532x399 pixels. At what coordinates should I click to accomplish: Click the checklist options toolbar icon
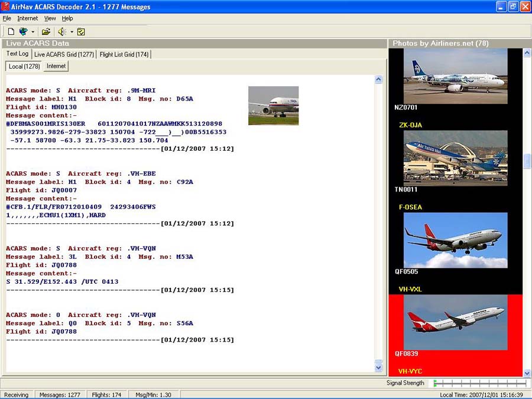(x=81, y=31)
